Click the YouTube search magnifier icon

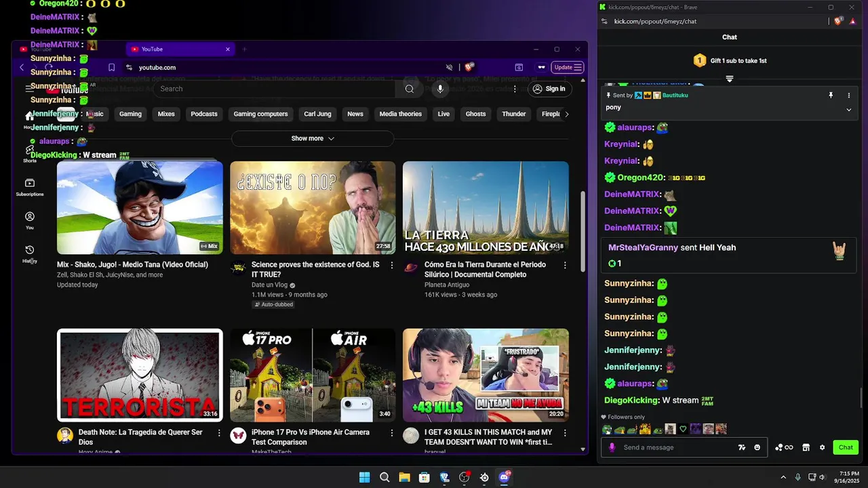tap(410, 89)
